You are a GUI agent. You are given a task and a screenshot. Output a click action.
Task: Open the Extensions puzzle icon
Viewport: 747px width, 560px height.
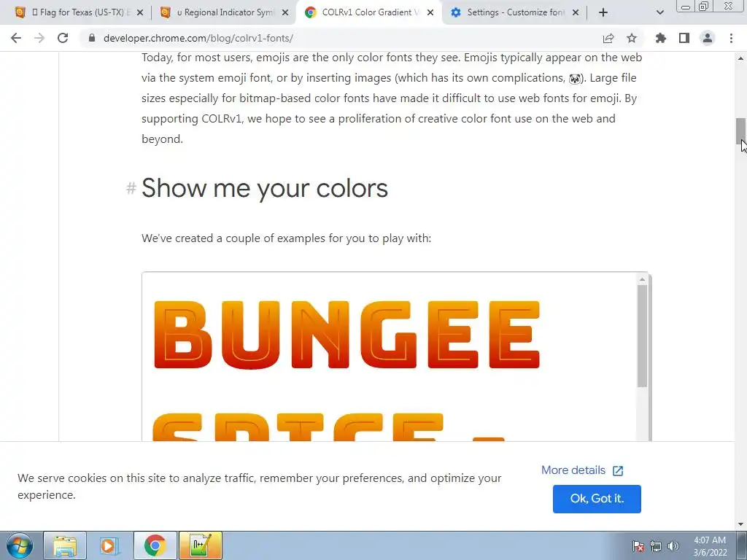click(x=661, y=38)
